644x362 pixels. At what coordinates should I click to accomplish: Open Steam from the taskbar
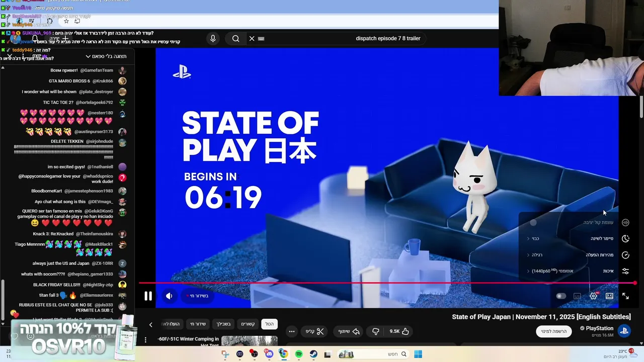pyautogui.click(x=313, y=354)
